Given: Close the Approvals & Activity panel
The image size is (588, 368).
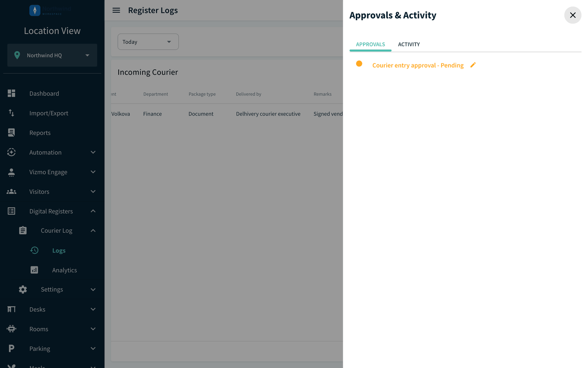Looking at the screenshot, I should click(x=573, y=15).
